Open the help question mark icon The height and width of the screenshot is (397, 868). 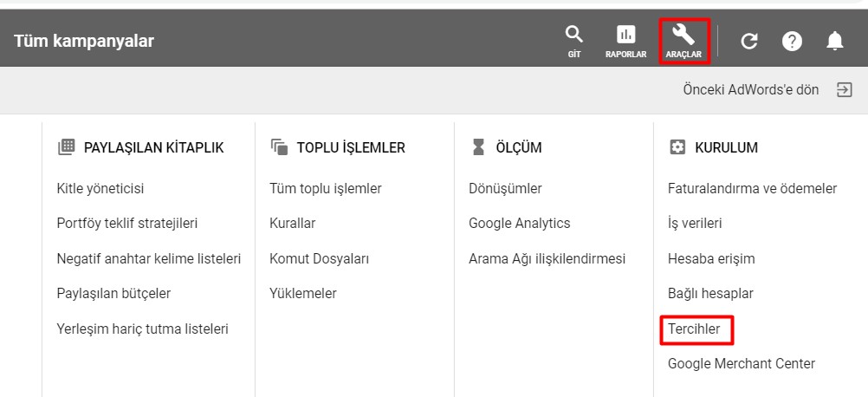[792, 41]
